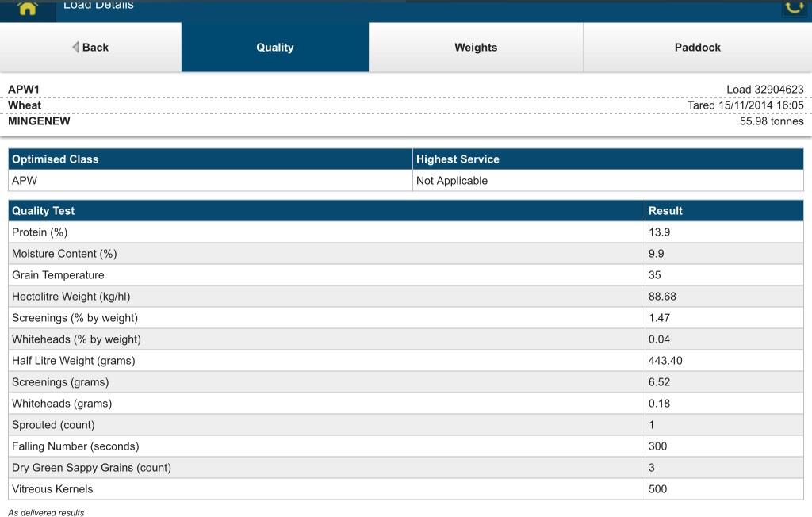The height and width of the screenshot is (517, 812).
Task: Select Screenings (% by weight) row label
Action: (75, 318)
